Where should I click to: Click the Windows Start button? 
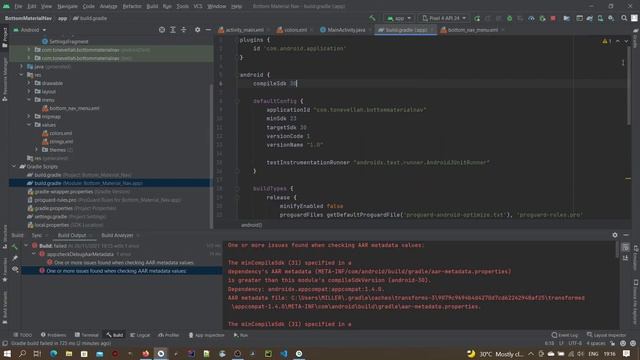coord(7,353)
